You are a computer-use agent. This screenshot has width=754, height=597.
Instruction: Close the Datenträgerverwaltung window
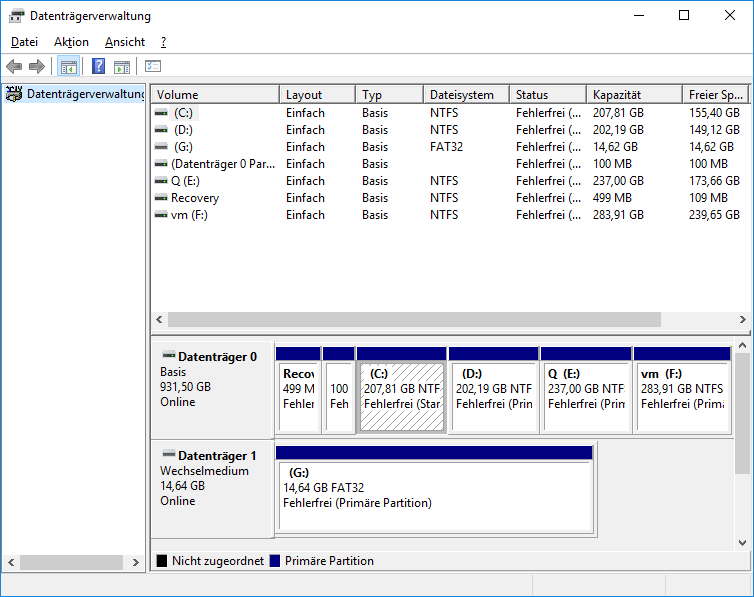coord(729,15)
